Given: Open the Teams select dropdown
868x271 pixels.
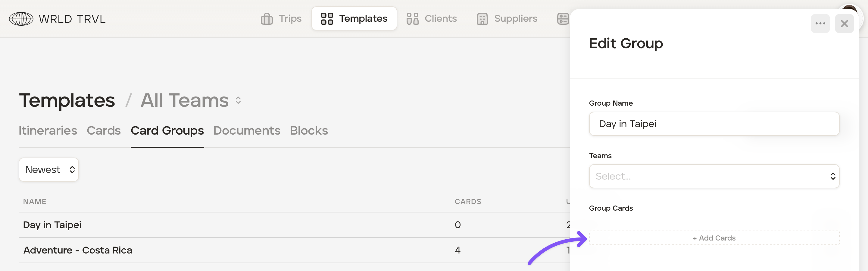Looking at the screenshot, I should [x=714, y=176].
